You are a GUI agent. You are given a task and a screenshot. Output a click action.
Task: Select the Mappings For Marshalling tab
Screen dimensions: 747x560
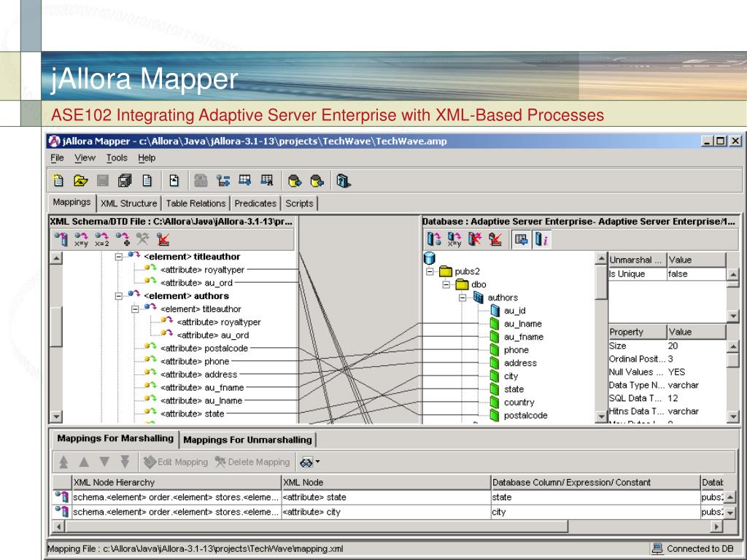[115, 438]
